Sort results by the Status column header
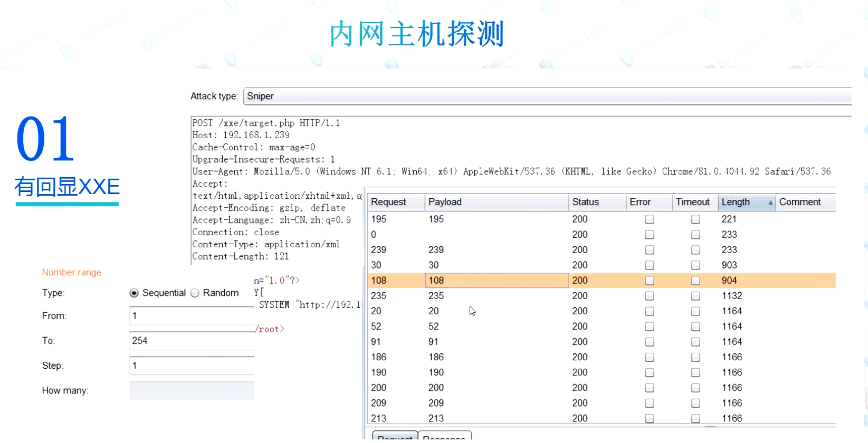 pos(597,202)
